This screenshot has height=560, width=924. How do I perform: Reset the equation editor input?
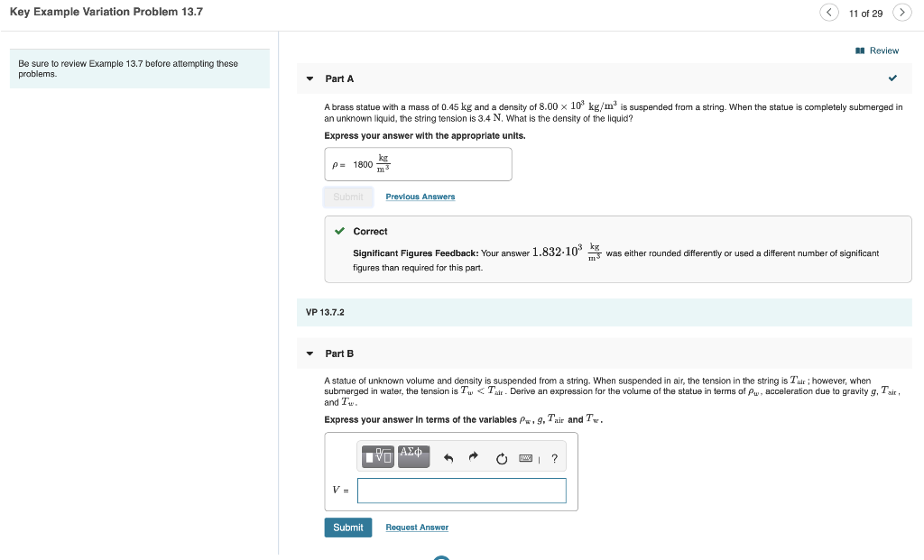point(502,457)
